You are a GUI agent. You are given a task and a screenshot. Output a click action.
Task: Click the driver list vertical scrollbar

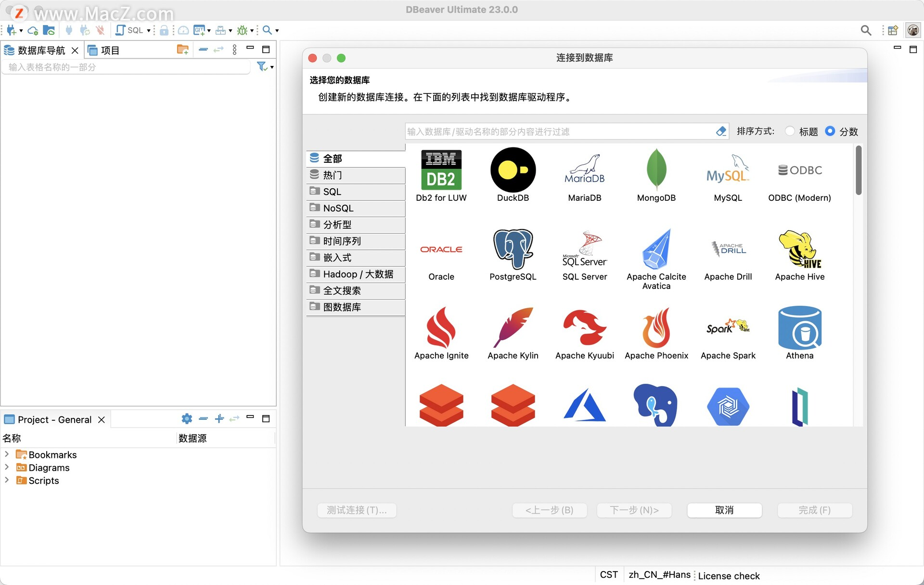(859, 171)
